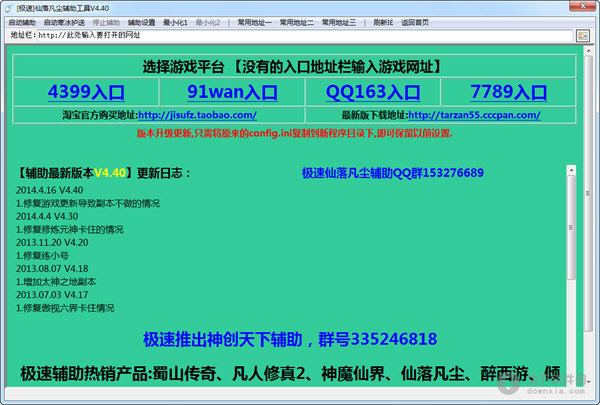600x405 pixels.
Task: Open the tarzan55.cccpan.com download link
Action: (474, 115)
